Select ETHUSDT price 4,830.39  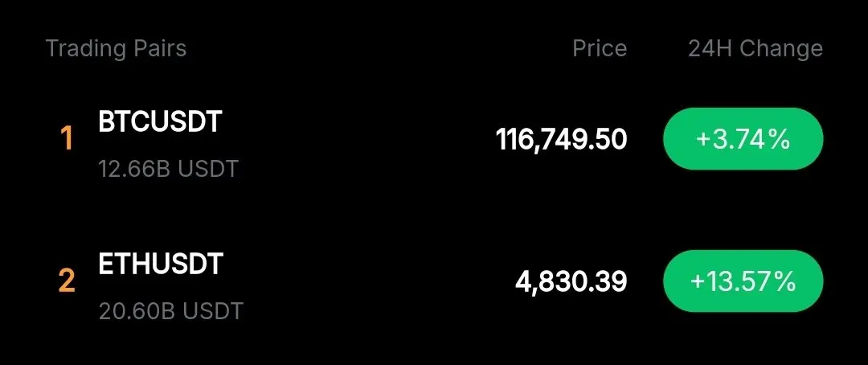[571, 282]
